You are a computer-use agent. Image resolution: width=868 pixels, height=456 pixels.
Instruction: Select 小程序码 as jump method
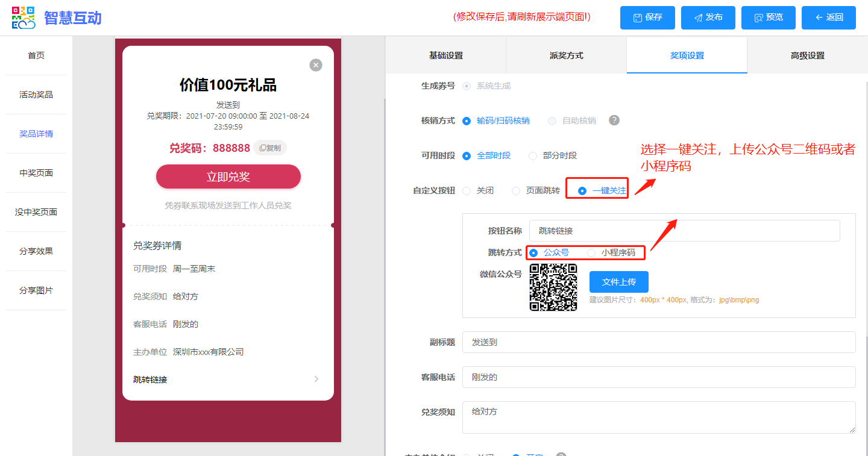click(x=591, y=253)
